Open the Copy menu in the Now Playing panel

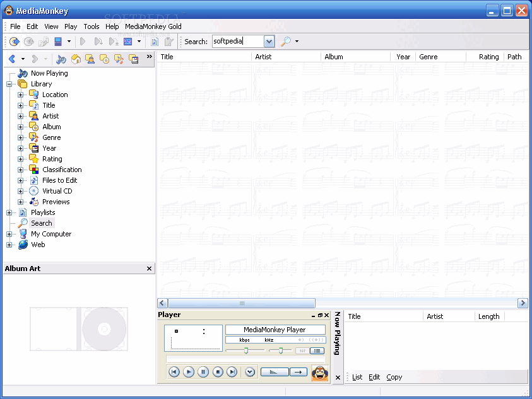(394, 377)
